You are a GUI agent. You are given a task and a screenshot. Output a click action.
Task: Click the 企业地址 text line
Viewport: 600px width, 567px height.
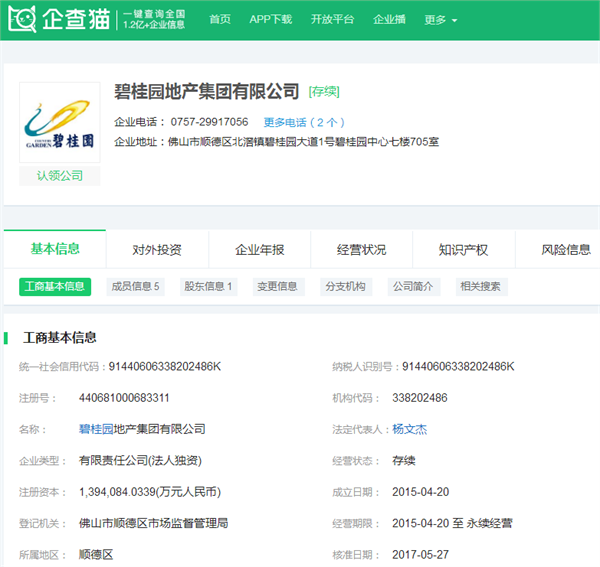[x=276, y=142]
